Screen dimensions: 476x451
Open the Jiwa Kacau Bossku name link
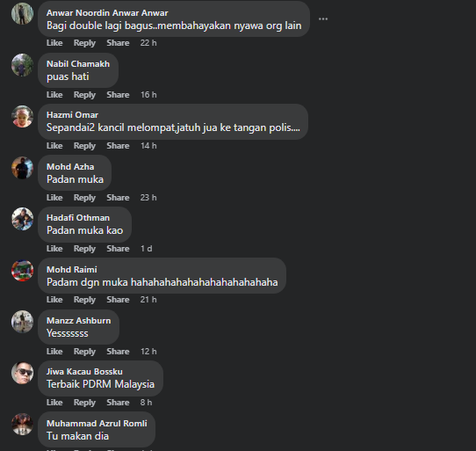[84, 372]
